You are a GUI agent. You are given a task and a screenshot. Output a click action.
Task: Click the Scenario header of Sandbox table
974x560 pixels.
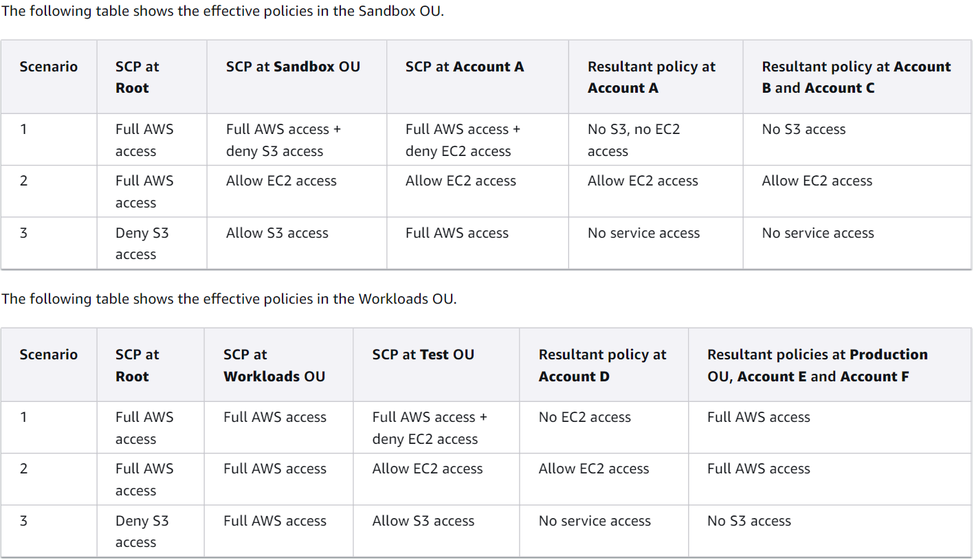[49, 67]
